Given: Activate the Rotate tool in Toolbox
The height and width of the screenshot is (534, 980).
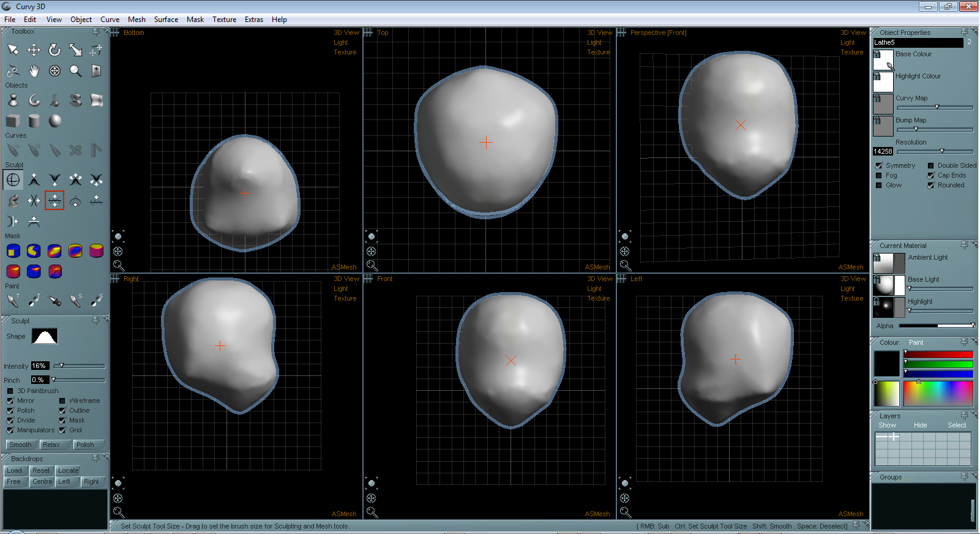Looking at the screenshot, I should coord(54,50).
